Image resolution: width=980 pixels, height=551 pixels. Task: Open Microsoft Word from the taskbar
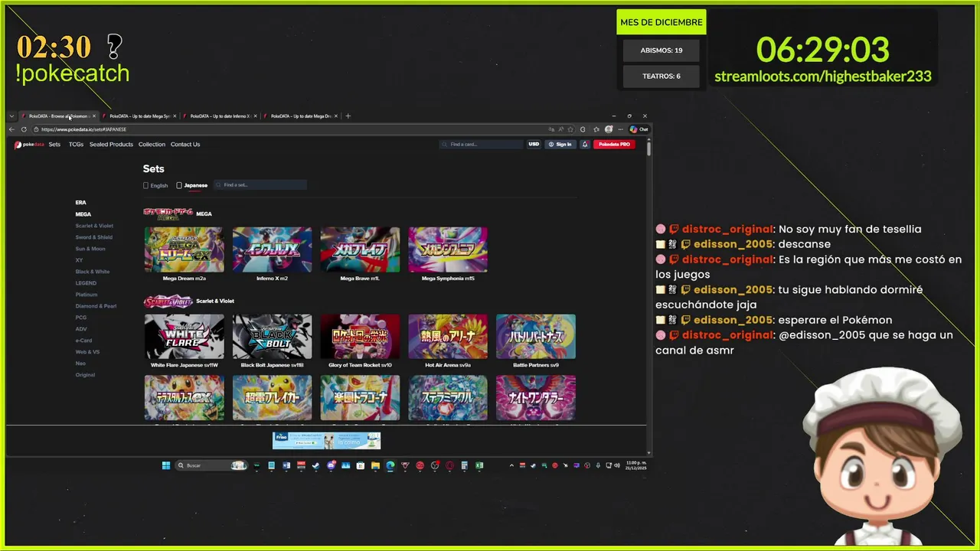tap(286, 465)
